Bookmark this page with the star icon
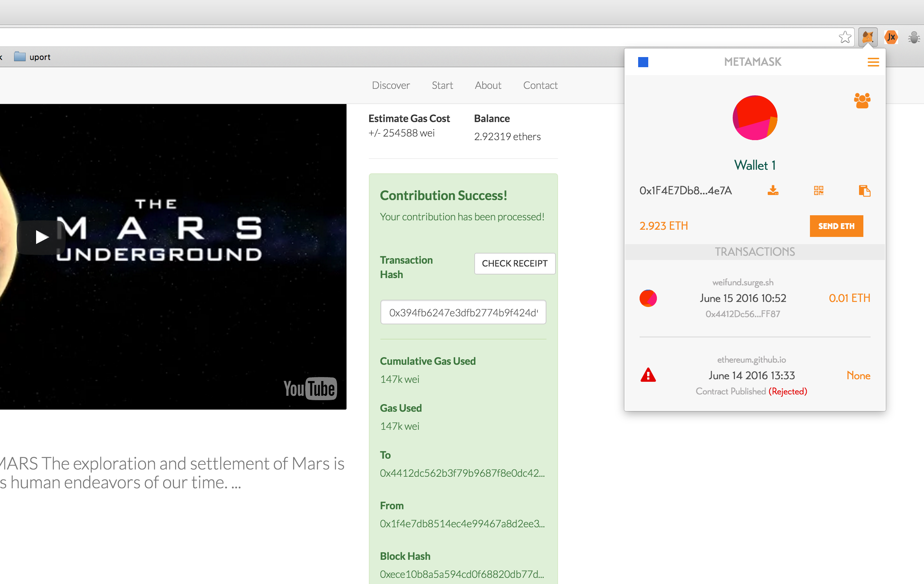Screen dimensions: 924x584 pyautogui.click(x=845, y=37)
